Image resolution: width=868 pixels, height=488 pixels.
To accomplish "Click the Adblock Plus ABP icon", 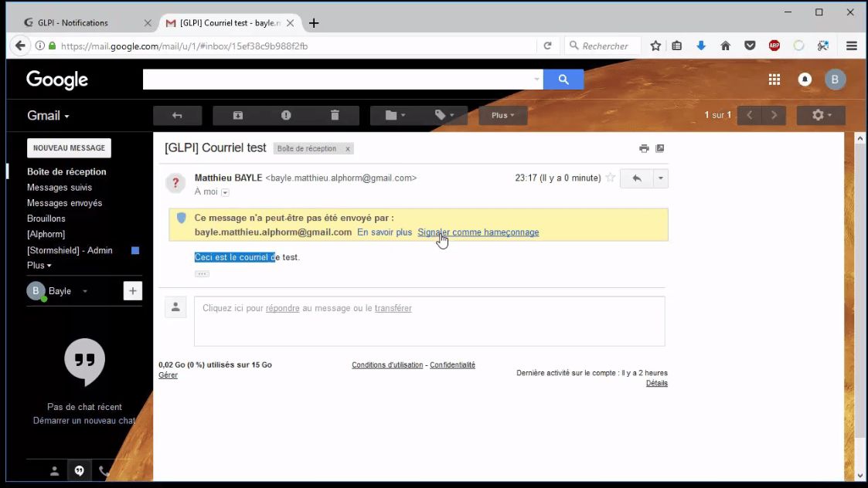I will [774, 46].
